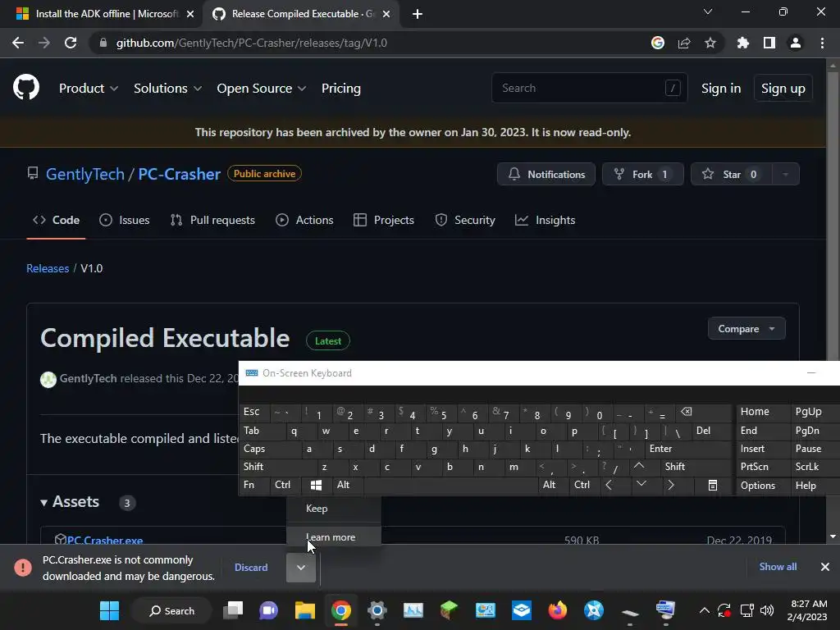Click Discard for PC.Crasher.exe download
Image resolution: width=840 pixels, height=630 pixels.
point(251,568)
